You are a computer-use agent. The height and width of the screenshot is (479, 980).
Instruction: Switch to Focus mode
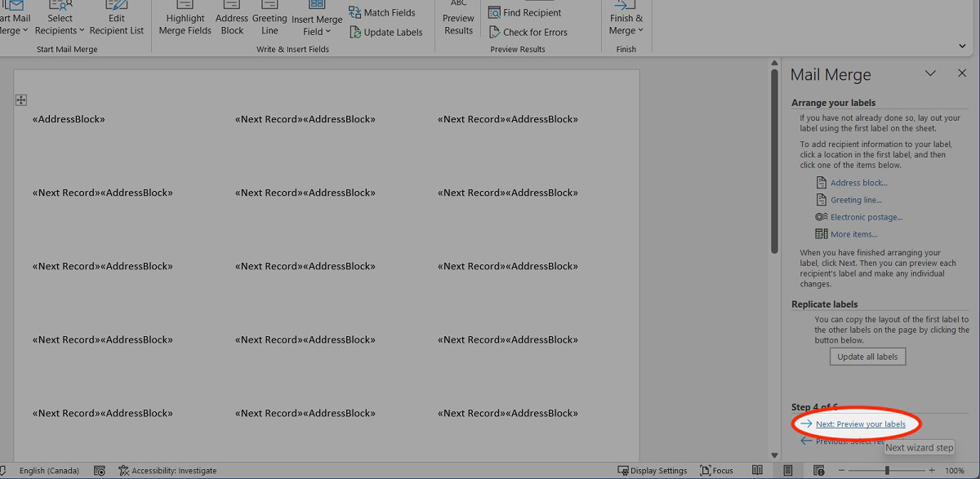(x=717, y=471)
